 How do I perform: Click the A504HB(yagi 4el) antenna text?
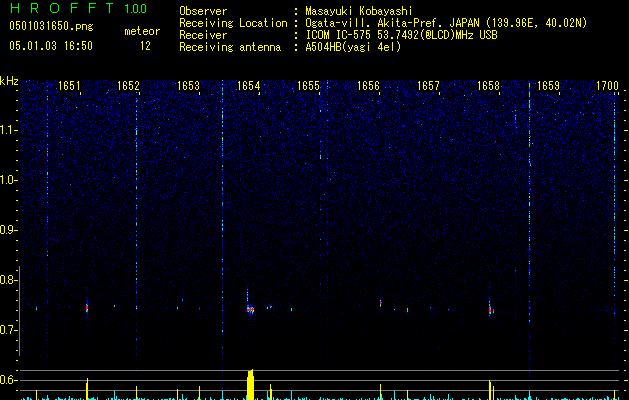(x=353, y=47)
